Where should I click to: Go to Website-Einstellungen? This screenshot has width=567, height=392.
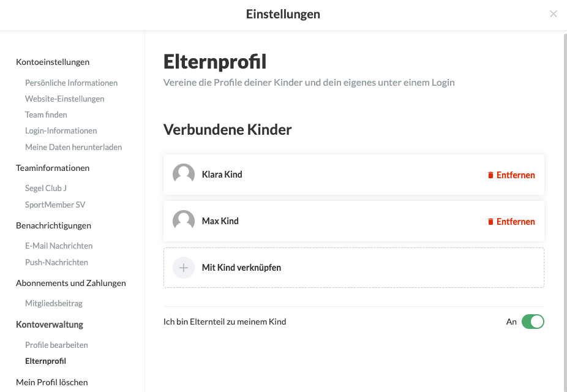(64, 99)
